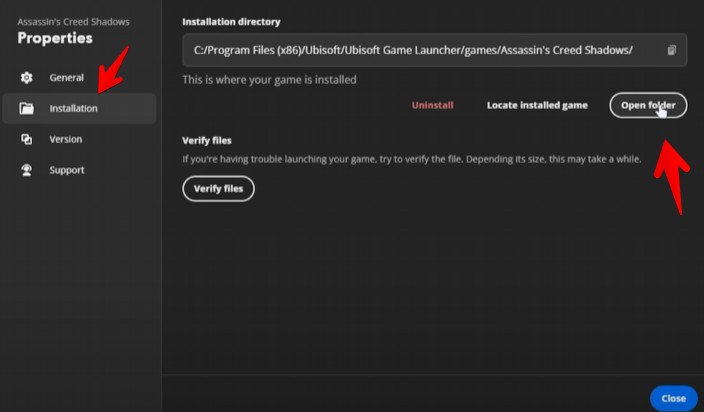Screen dimensions: 704x412
Task: Choose Locate installed game
Action: tap(537, 105)
